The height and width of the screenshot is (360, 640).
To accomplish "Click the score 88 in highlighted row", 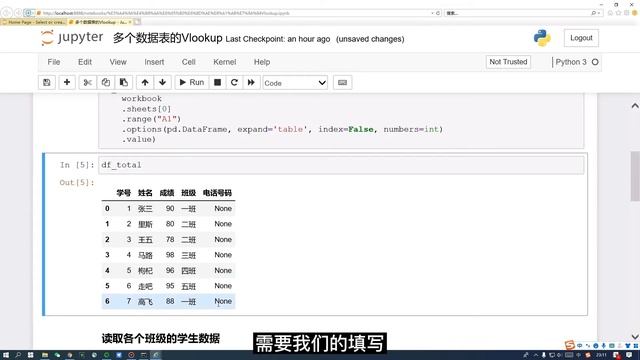I will [170, 301].
